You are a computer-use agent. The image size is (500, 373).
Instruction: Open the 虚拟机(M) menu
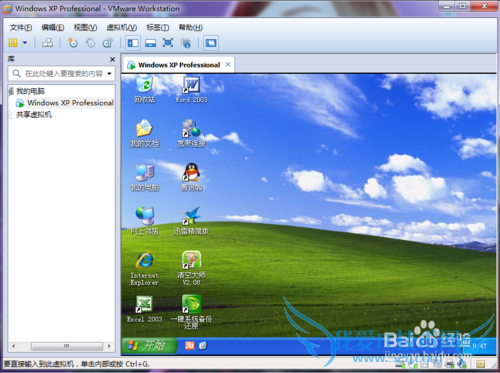[x=121, y=27]
